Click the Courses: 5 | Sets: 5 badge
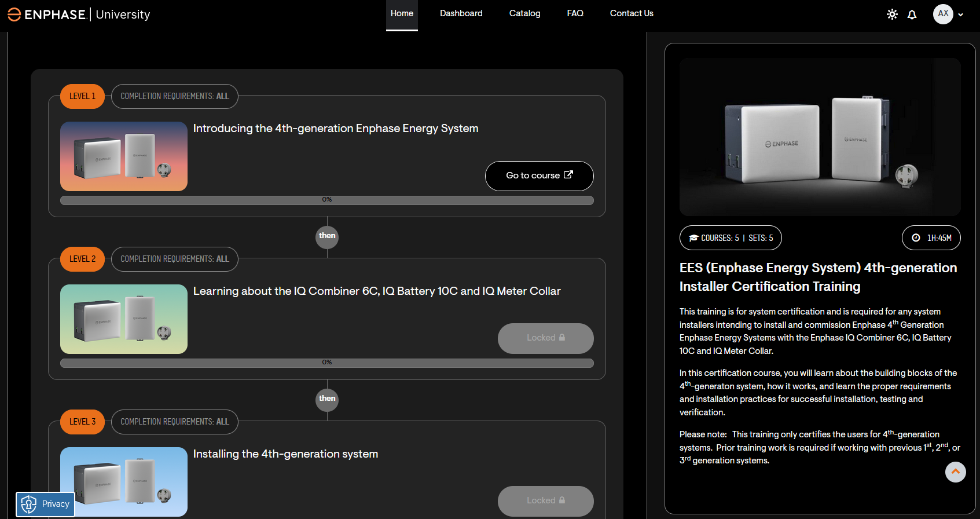The height and width of the screenshot is (519, 980). [731, 238]
